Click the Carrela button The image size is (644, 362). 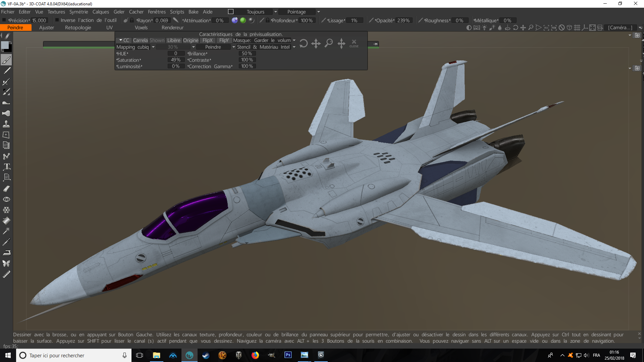tap(140, 40)
